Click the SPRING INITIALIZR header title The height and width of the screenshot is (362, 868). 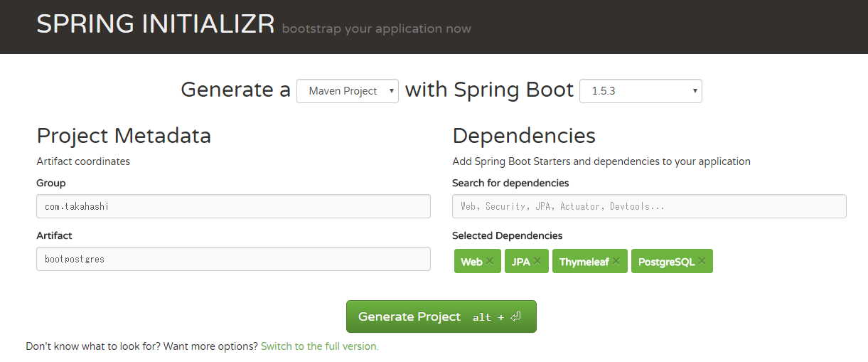tap(156, 24)
